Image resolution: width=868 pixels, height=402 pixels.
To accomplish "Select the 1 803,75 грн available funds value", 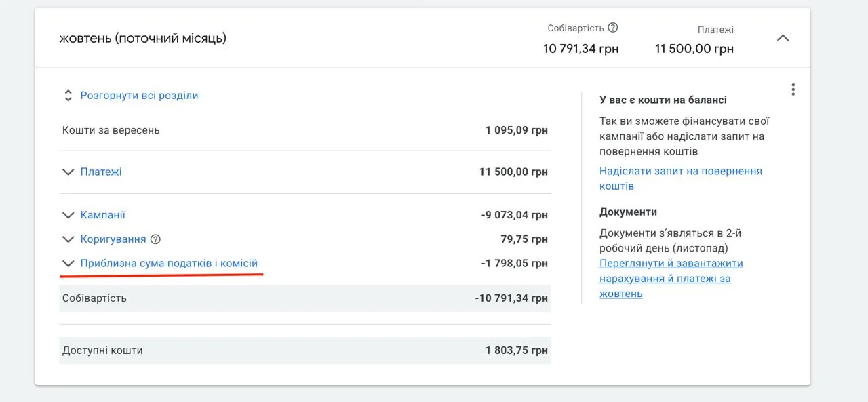I will (x=517, y=350).
